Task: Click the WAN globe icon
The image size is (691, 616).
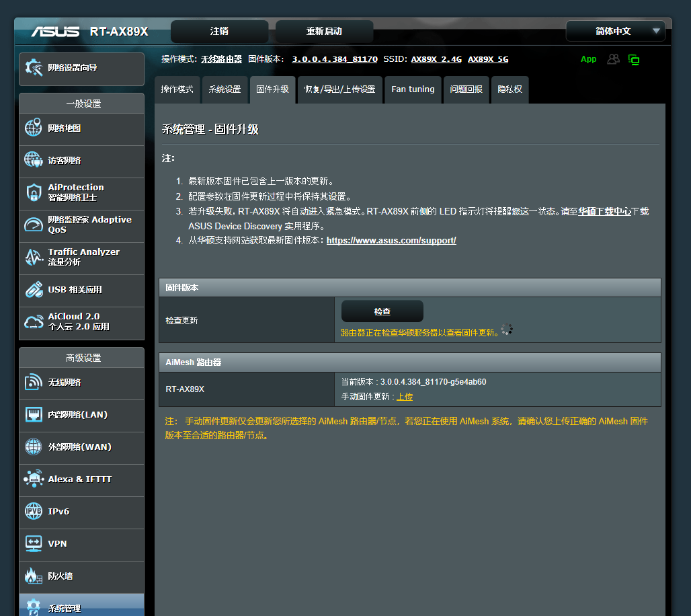Action: 34,447
